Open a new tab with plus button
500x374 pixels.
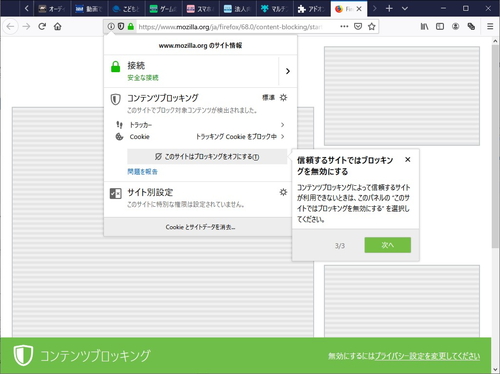(389, 8)
